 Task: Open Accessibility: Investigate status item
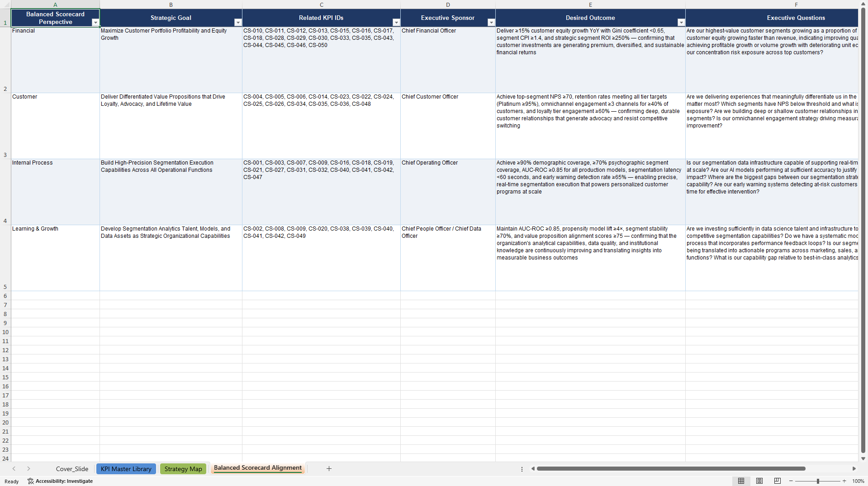(x=60, y=481)
